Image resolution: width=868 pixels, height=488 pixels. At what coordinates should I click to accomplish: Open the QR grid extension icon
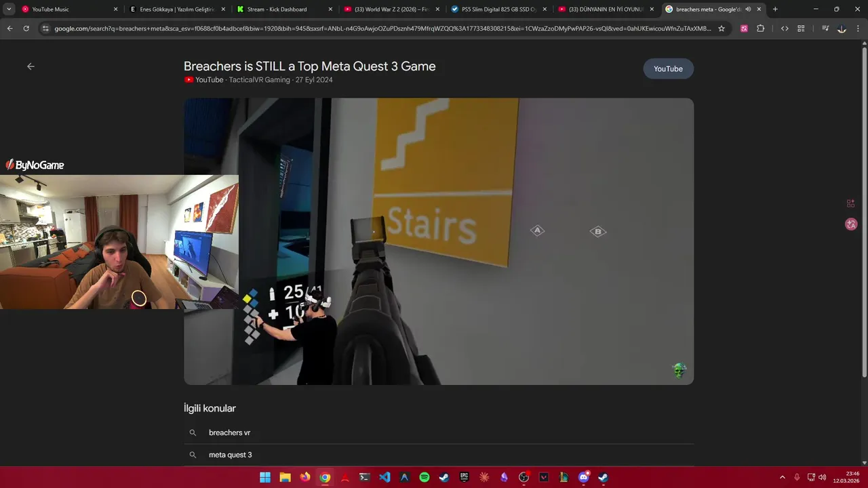801,28
